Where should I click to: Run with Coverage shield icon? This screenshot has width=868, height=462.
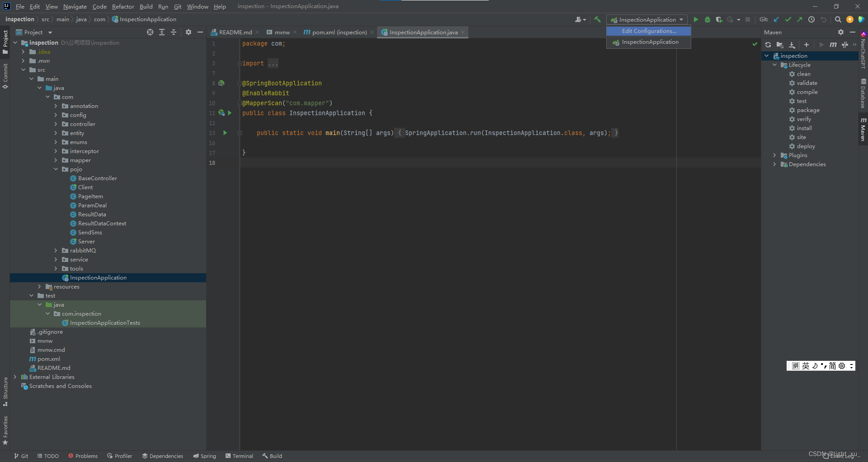(x=719, y=19)
